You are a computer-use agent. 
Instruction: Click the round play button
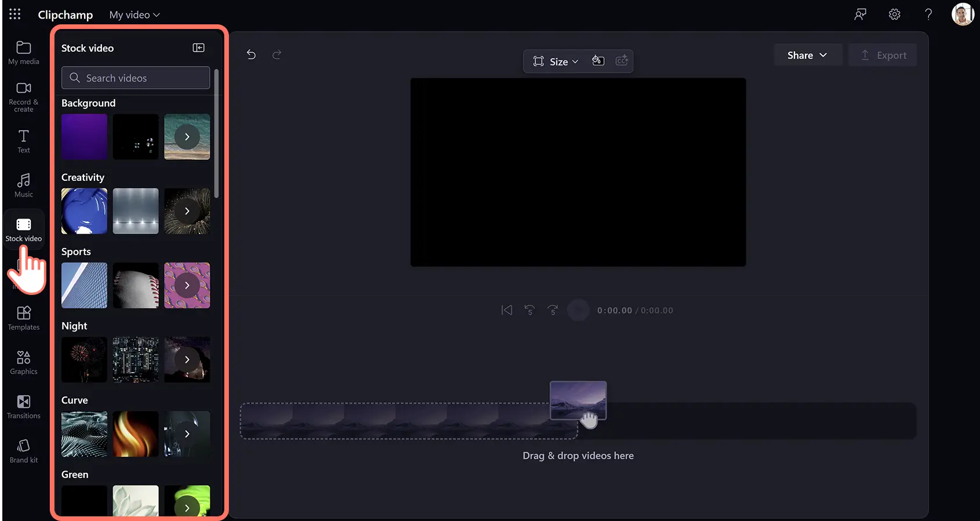point(578,310)
